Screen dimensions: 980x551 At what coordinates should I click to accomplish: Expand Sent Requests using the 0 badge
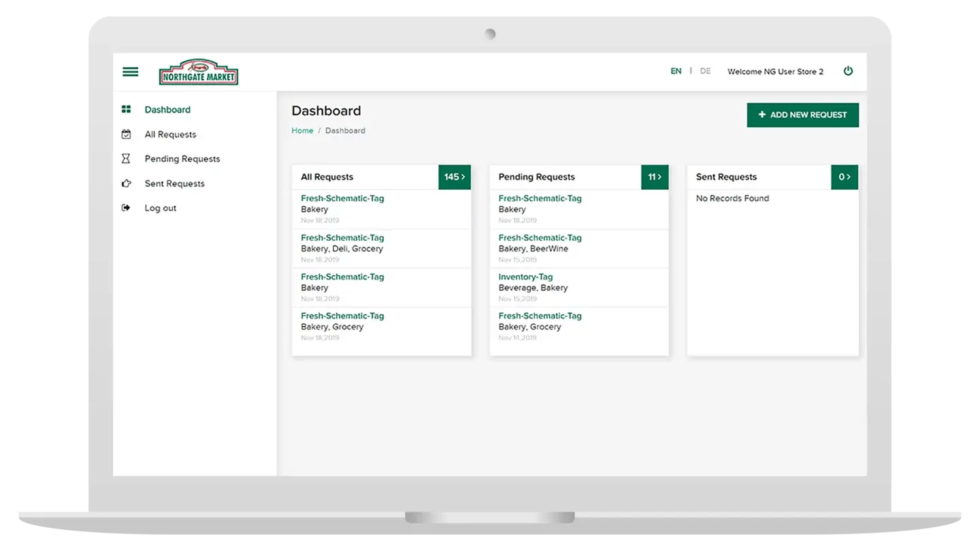pyautogui.click(x=844, y=177)
